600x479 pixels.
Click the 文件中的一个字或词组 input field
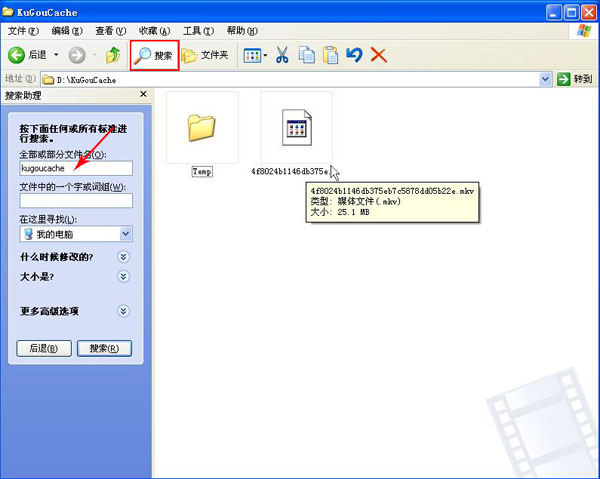click(76, 201)
